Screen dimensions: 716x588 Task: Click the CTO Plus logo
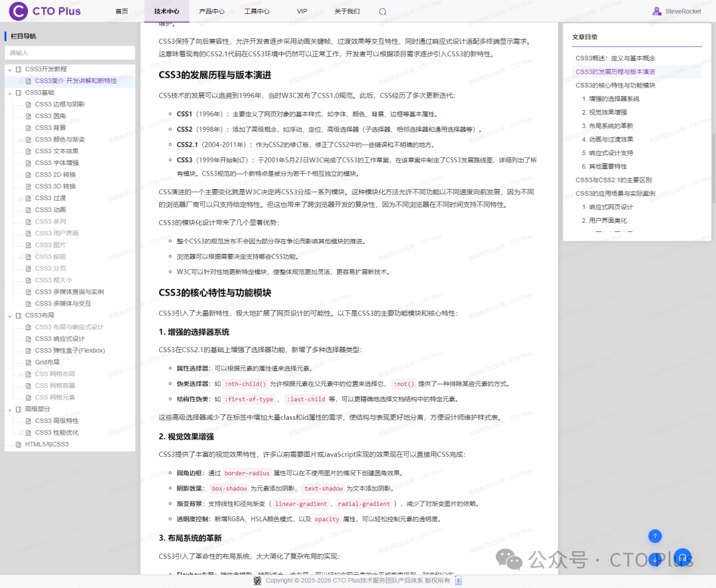tap(45, 11)
